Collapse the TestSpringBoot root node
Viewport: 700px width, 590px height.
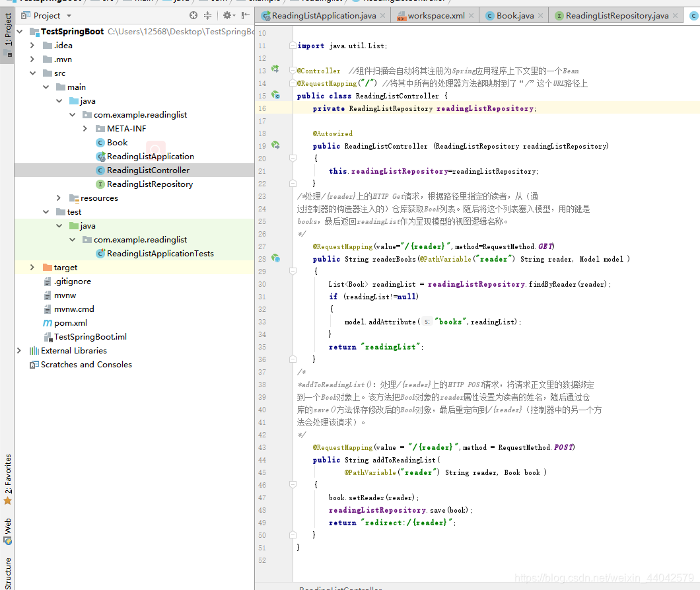tap(20, 31)
